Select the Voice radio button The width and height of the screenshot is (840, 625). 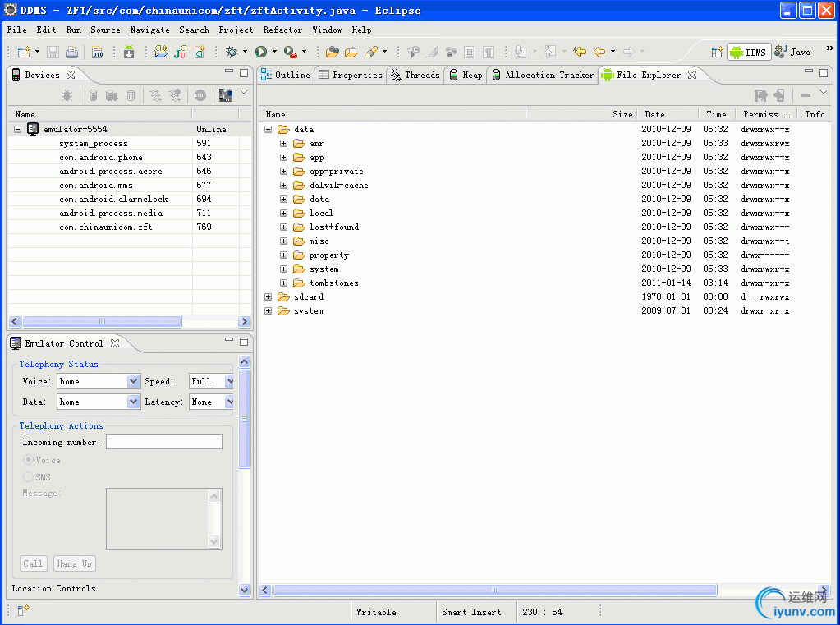point(29,461)
